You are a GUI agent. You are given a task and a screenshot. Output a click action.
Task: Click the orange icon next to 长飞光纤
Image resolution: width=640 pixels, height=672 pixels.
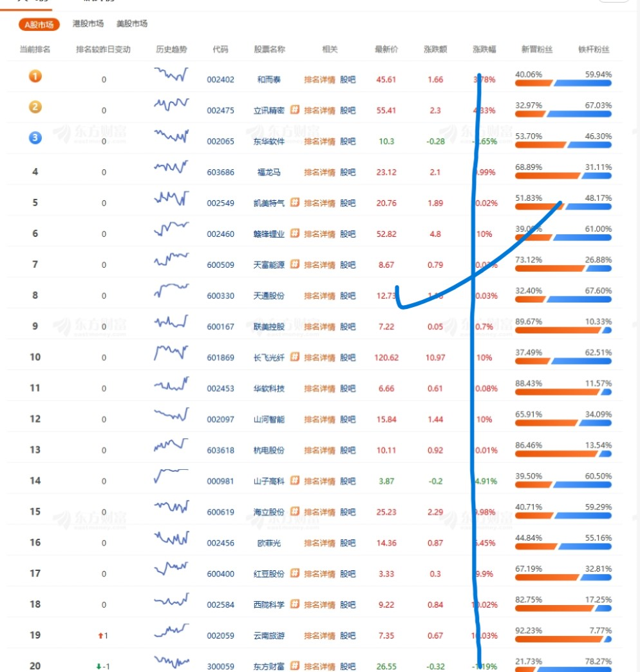[295, 357]
